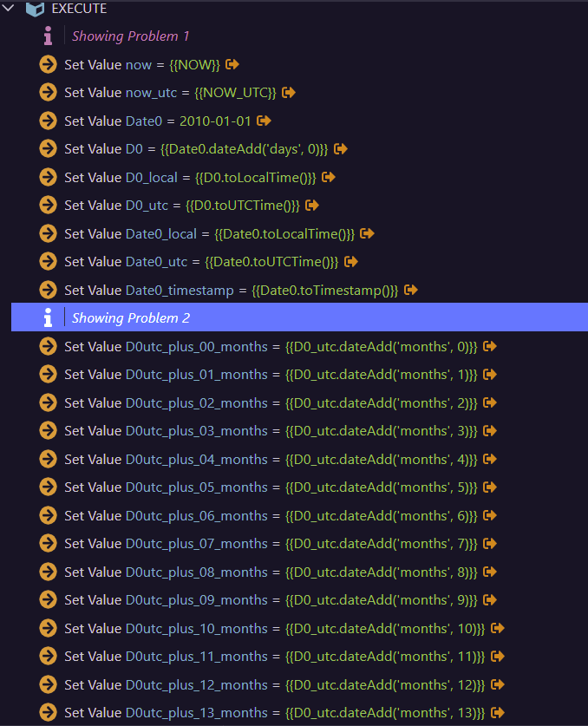Open the output arrow icon after {{NOW_UTC}}
The height and width of the screenshot is (726, 588).
point(289,93)
